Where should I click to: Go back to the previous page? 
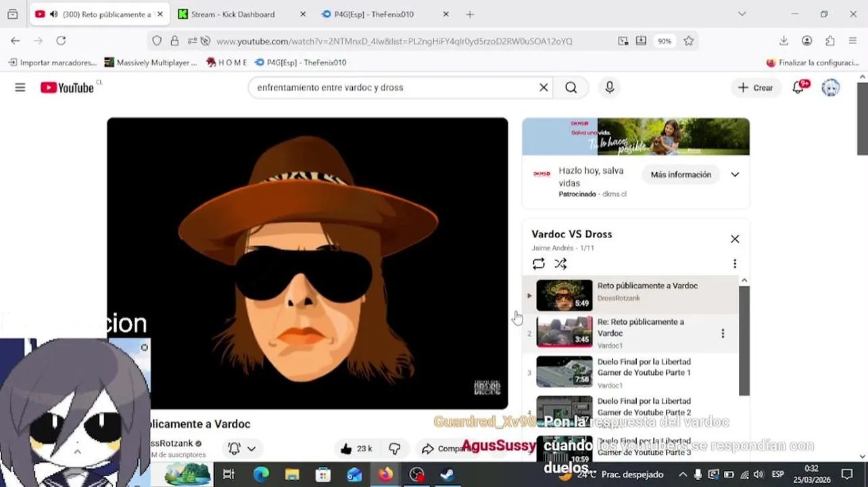click(15, 41)
